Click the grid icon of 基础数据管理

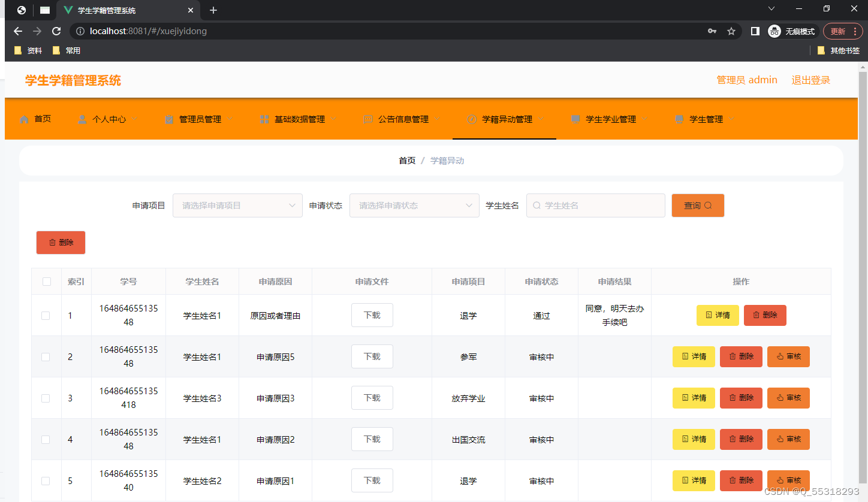coord(264,119)
